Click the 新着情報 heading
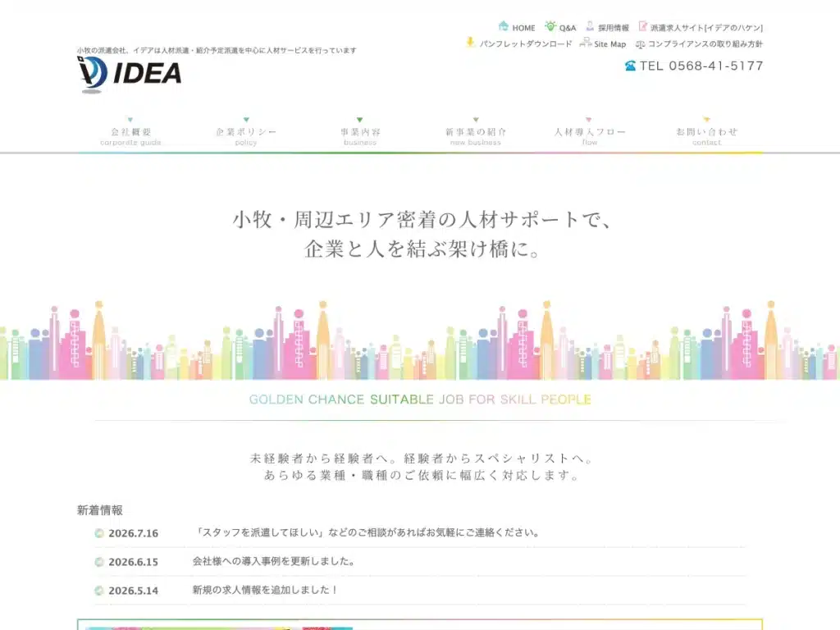 tap(99, 510)
